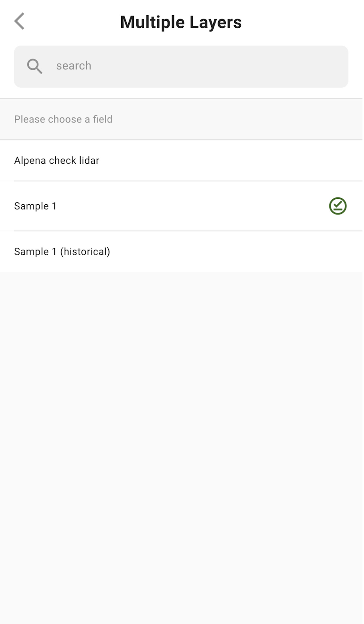The height and width of the screenshot is (624, 364).
Task: Tap the "Sample 1" text label
Action: (35, 206)
